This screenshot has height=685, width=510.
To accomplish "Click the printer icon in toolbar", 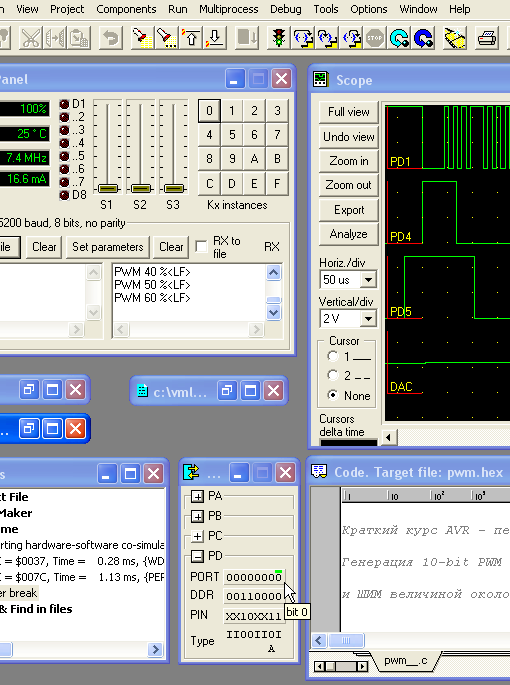I will pos(487,38).
